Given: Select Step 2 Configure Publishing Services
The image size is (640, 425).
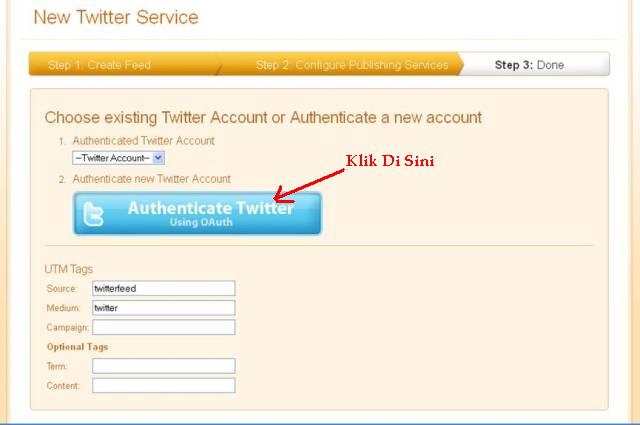Looking at the screenshot, I should pyautogui.click(x=352, y=65).
